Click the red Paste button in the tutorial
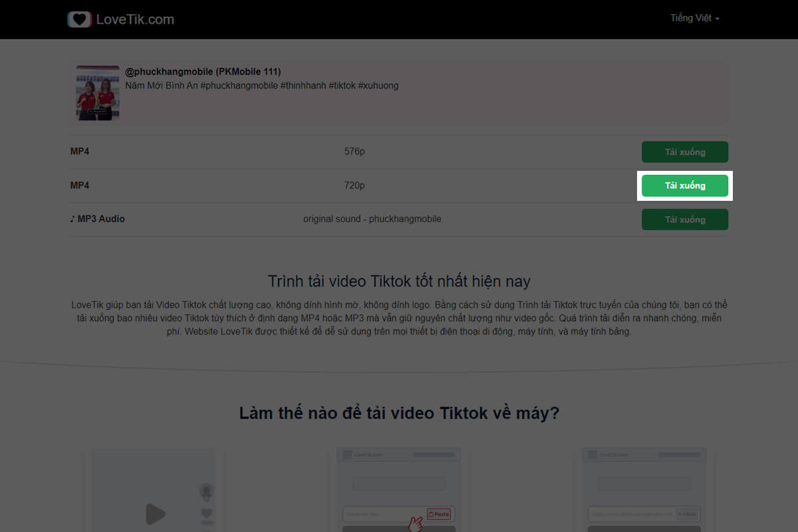The width and height of the screenshot is (798, 532). [439, 513]
